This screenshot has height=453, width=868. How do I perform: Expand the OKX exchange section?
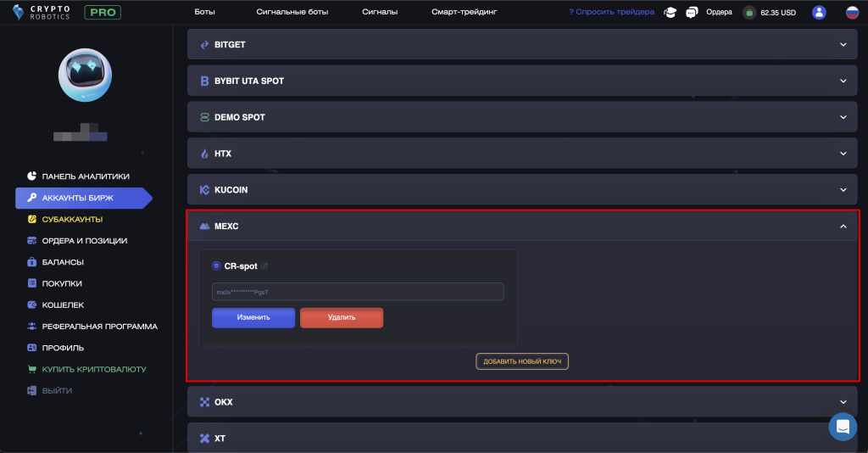coord(523,402)
